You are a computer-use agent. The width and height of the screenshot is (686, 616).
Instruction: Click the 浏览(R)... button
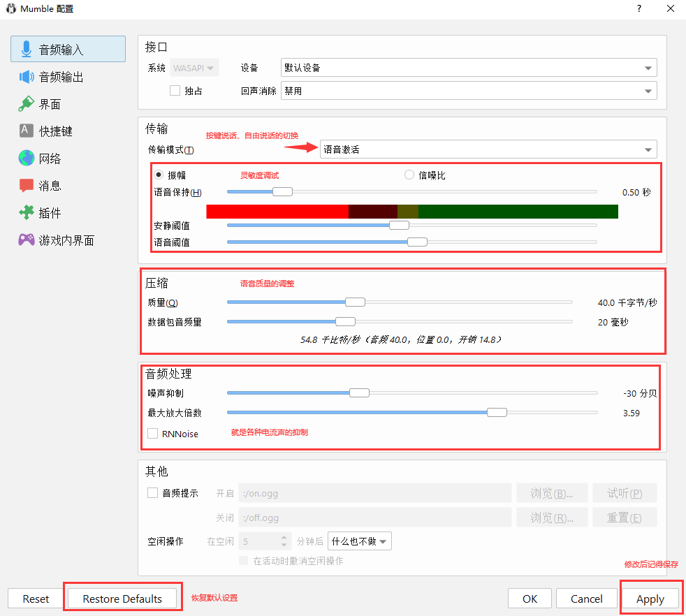[551, 518]
